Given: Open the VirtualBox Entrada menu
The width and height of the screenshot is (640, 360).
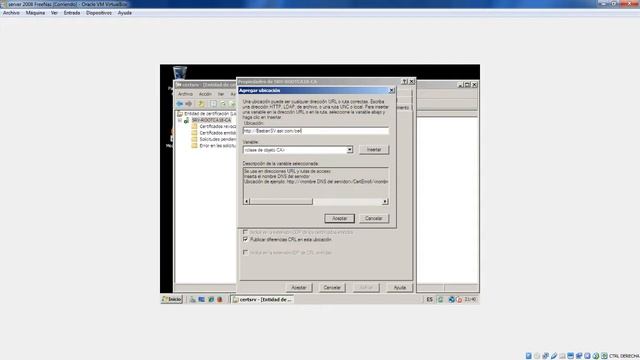Looking at the screenshot, I should 72,13.
